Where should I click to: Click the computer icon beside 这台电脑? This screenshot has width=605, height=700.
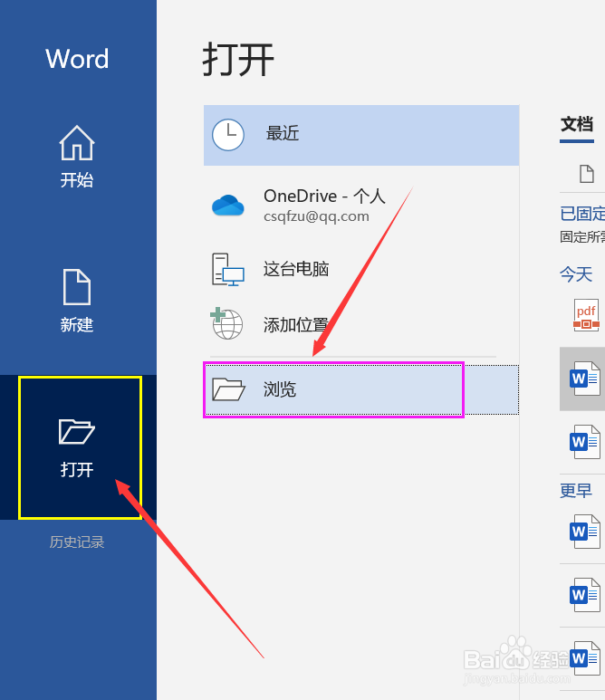pyautogui.click(x=227, y=270)
